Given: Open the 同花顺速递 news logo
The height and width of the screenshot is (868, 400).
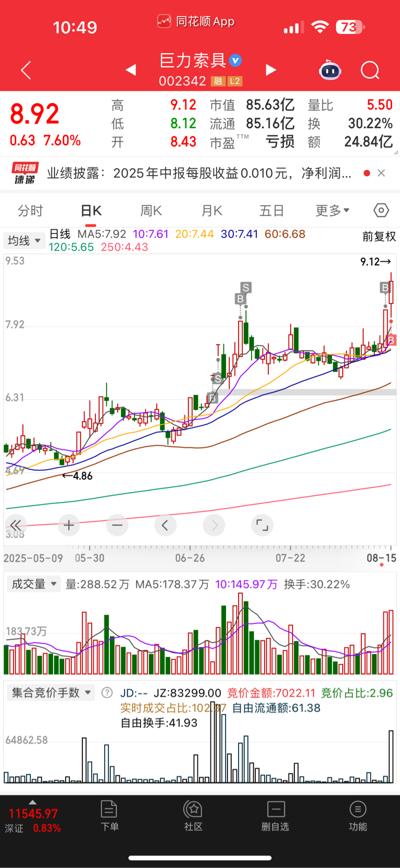Looking at the screenshot, I should (x=24, y=173).
